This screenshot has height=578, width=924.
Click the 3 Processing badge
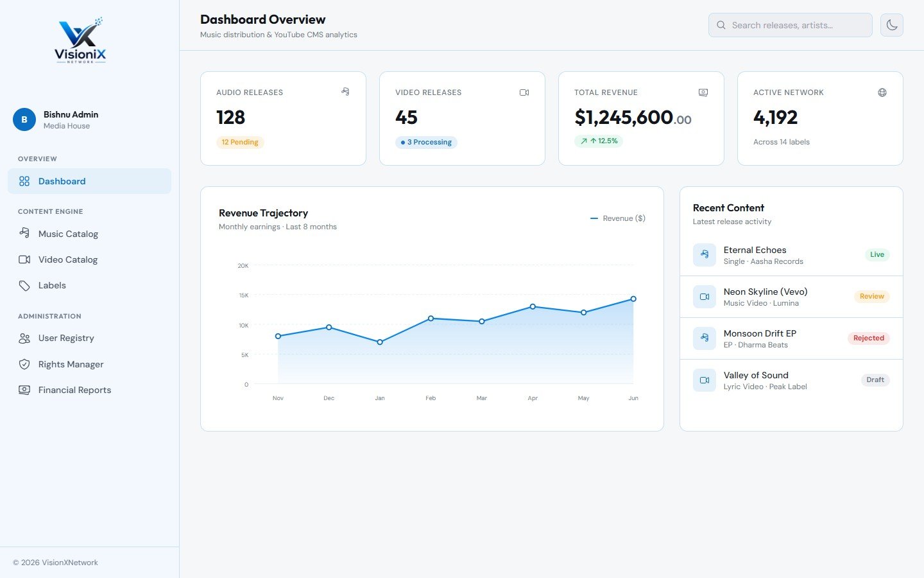coord(426,143)
